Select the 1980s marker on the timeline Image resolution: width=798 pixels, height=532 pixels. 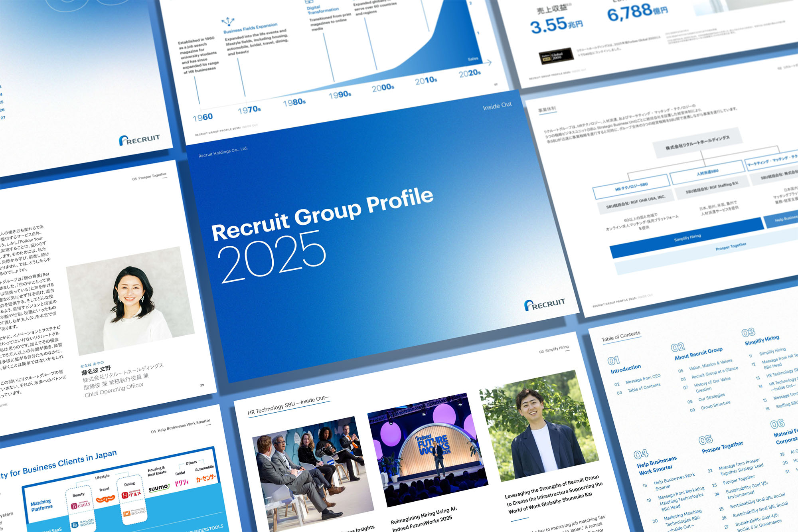pyautogui.click(x=294, y=103)
